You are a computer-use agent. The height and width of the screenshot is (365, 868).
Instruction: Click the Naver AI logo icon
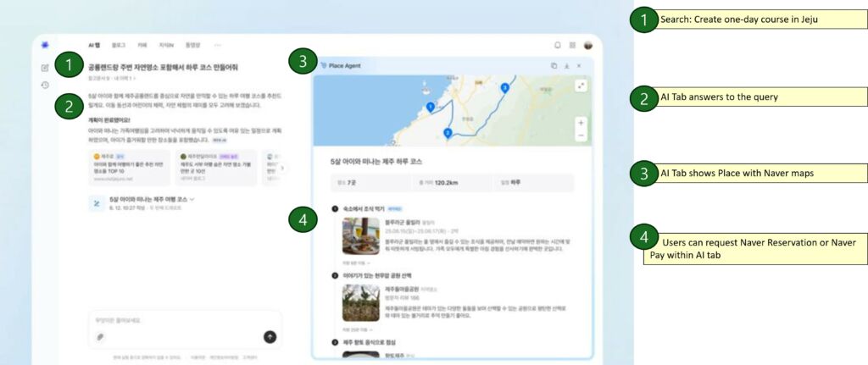tap(45, 45)
